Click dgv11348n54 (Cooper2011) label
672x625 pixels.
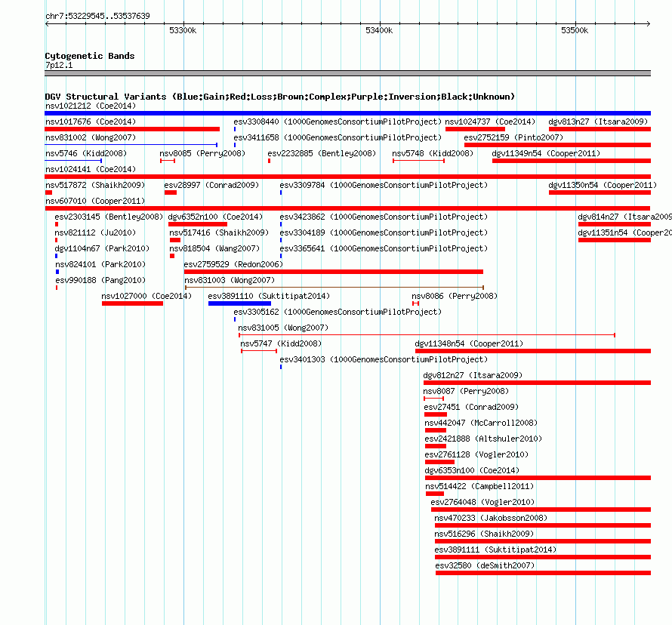[x=470, y=343]
